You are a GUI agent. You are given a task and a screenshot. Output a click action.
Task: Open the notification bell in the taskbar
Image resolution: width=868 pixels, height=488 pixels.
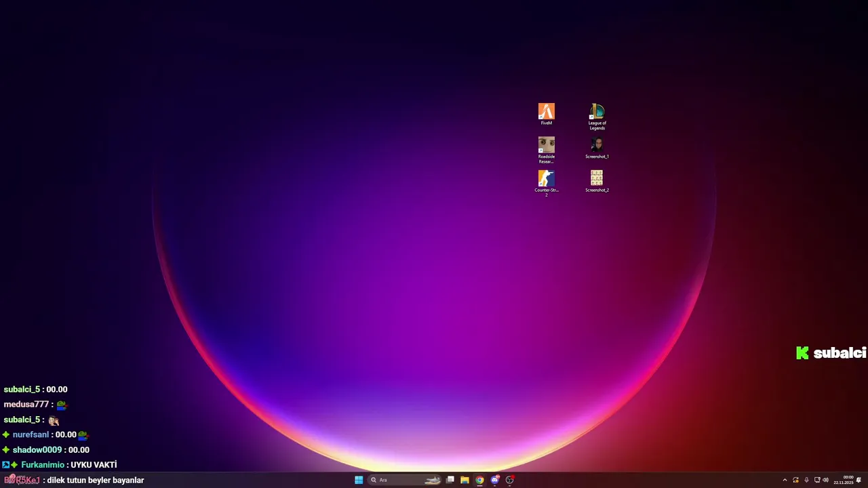(859, 480)
